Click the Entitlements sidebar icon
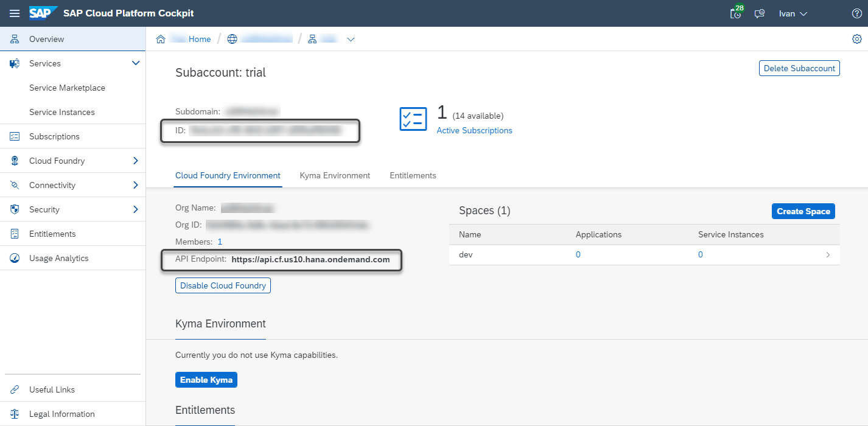Screen dimensions: 868x426 click(x=15, y=234)
